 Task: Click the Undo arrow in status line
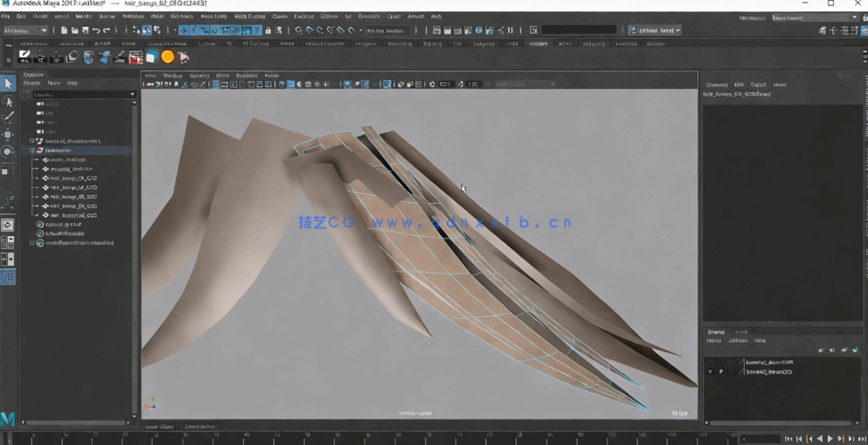[x=96, y=30]
